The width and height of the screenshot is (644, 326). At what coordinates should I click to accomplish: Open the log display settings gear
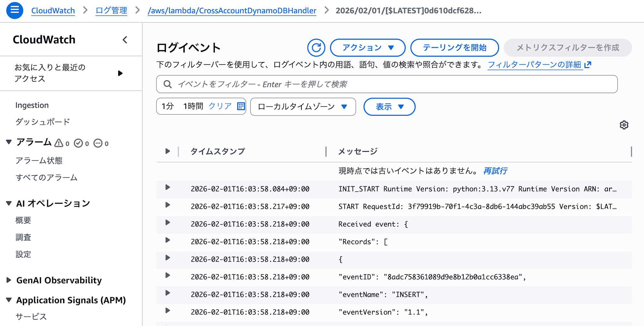(624, 125)
